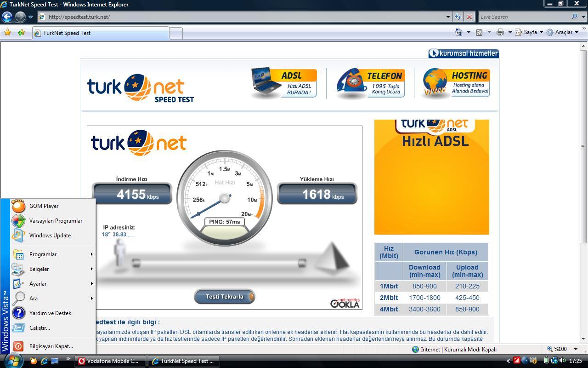This screenshot has height=368, width=588.
Task: Expand the Belgeler submenu
Action: click(x=53, y=269)
